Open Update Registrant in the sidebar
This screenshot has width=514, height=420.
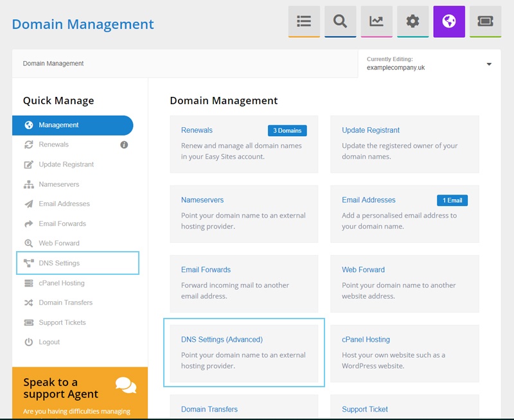[66, 164]
